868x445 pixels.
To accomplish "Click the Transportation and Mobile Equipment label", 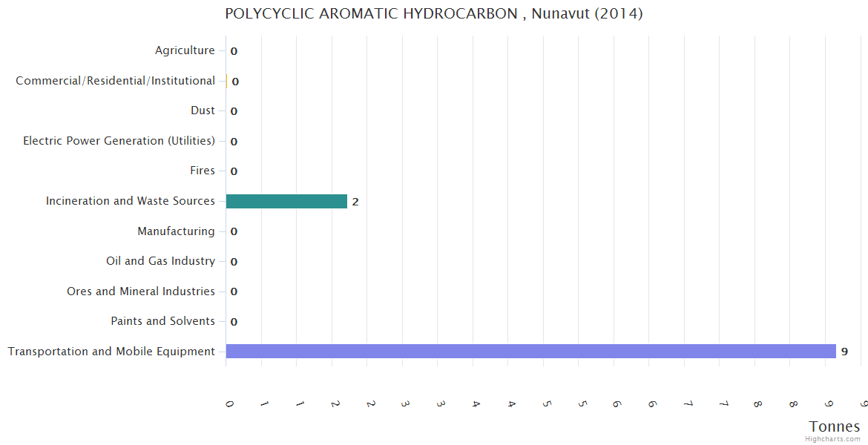I will [x=111, y=352].
